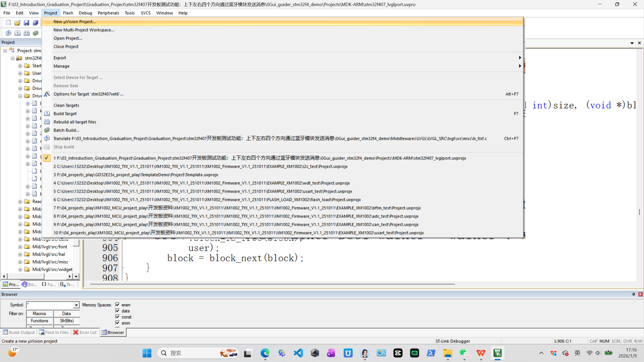The height and width of the screenshot is (362, 644).
Task: Switch to the Books tab in project pane
Action: click(x=30, y=284)
